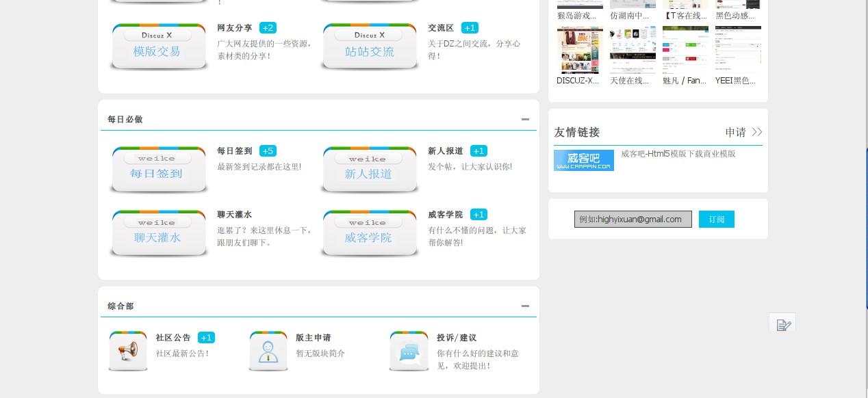Click the +1 badge next to 社区公告

tap(206, 338)
